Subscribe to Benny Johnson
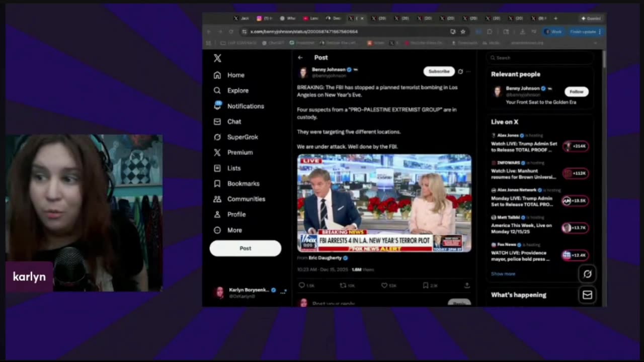 (x=439, y=71)
